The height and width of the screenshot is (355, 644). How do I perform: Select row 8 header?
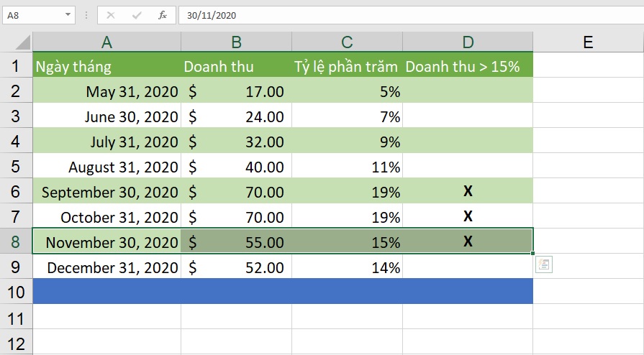click(16, 241)
